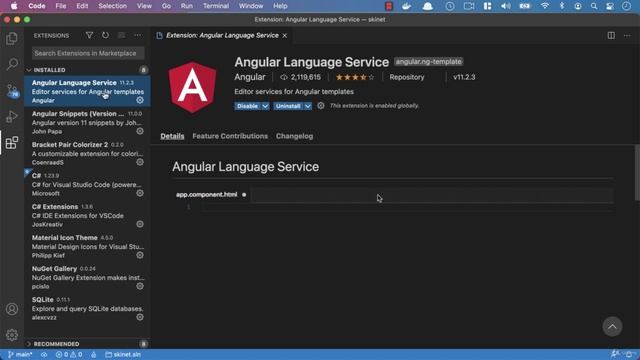Select the Extensions view icon

click(x=12, y=143)
